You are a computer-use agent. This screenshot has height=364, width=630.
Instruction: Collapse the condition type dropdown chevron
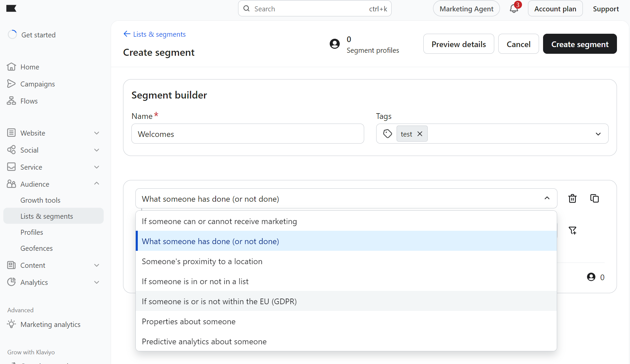point(547,198)
